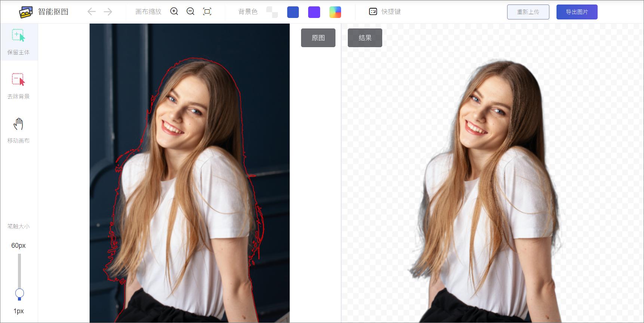644x323 pixels.
Task: Click the 画布缩放 canvas zoom label
Action: coord(148,12)
